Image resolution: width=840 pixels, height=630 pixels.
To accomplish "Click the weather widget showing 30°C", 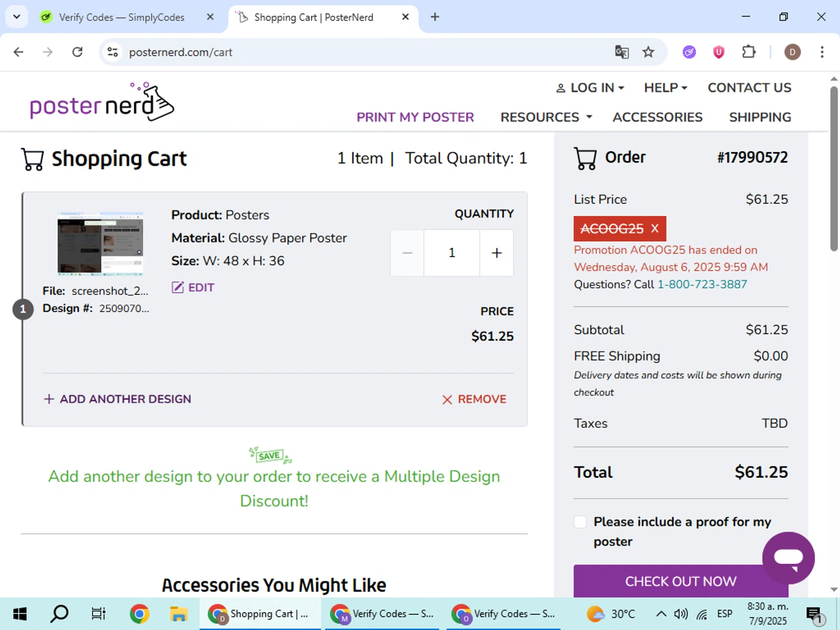I will [610, 614].
